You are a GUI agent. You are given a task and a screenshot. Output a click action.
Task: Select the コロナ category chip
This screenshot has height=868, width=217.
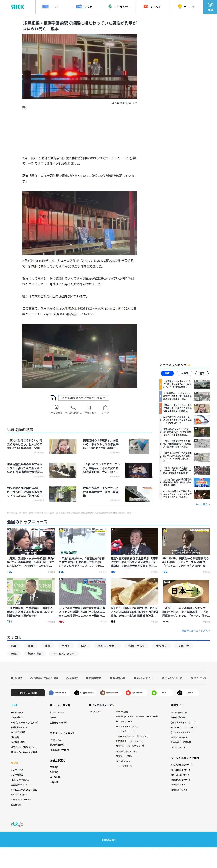(x=66, y=646)
